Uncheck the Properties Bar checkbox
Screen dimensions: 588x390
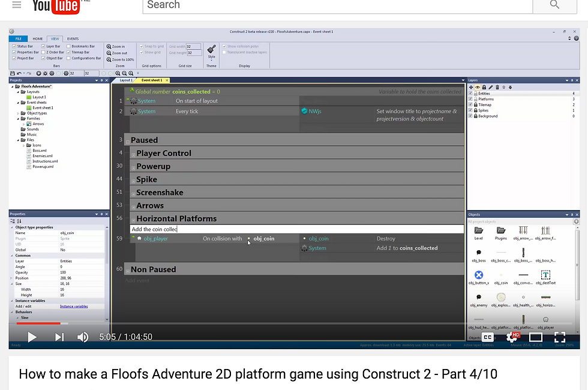tap(14, 53)
